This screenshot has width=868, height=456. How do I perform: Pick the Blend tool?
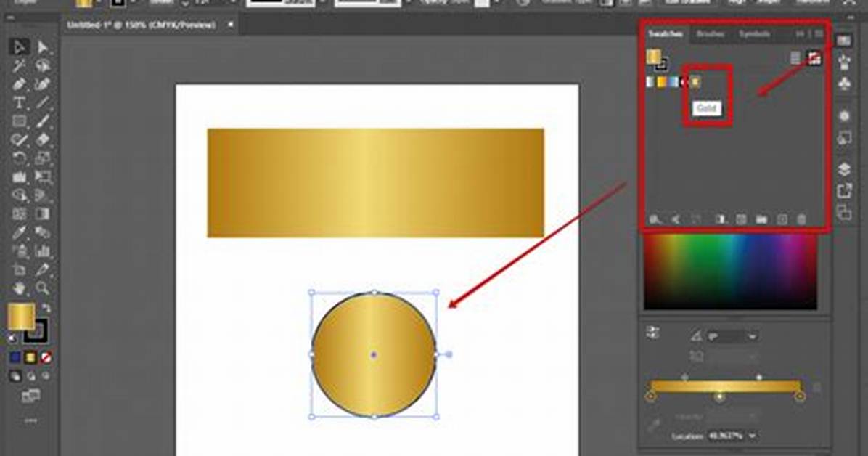(x=43, y=232)
